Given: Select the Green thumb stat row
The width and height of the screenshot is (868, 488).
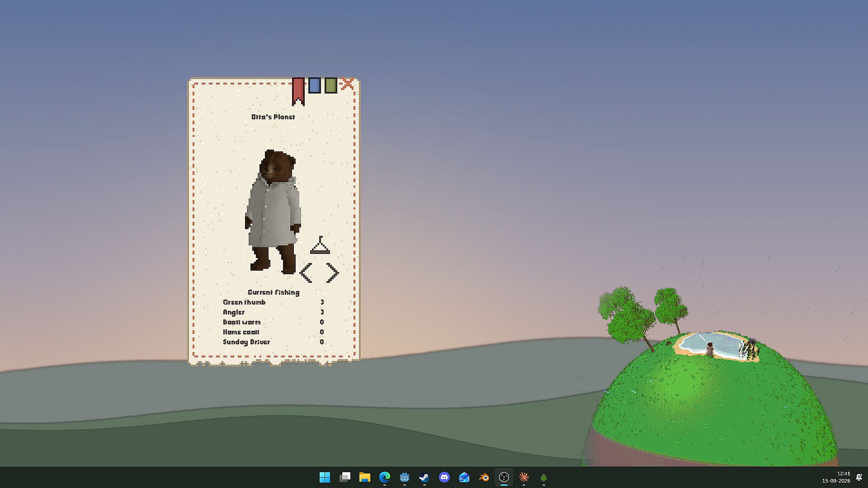Looking at the screenshot, I should (x=274, y=302).
